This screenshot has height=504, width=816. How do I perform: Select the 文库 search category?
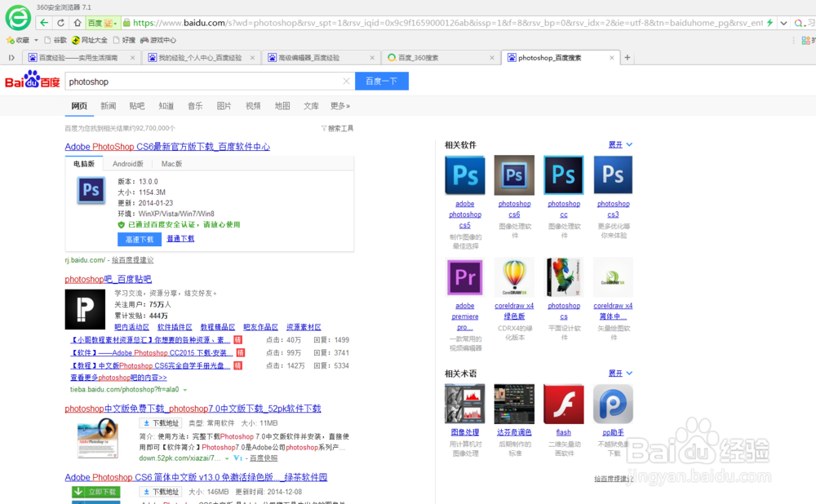[x=311, y=106]
